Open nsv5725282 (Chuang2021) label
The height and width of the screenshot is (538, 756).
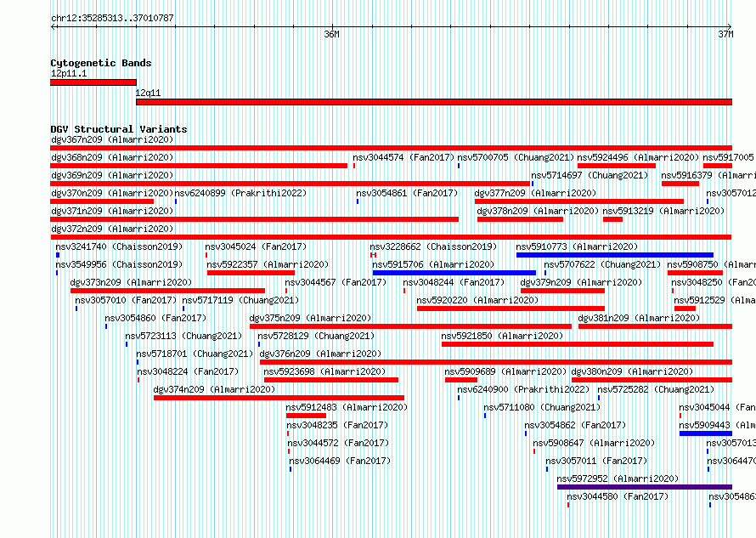click(656, 389)
